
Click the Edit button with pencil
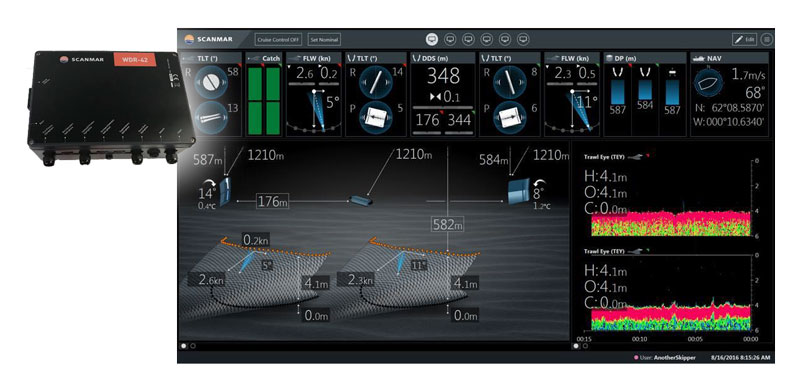pos(744,39)
